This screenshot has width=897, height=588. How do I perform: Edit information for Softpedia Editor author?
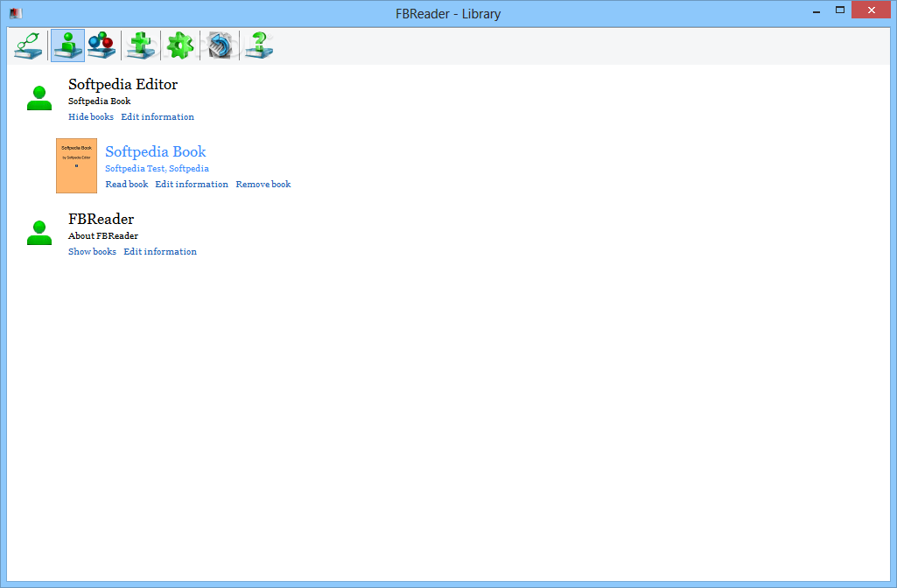tap(158, 116)
